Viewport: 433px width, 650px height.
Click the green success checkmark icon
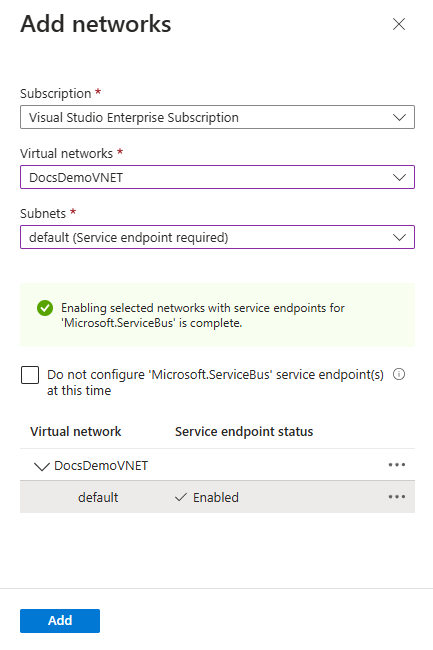coord(45,308)
